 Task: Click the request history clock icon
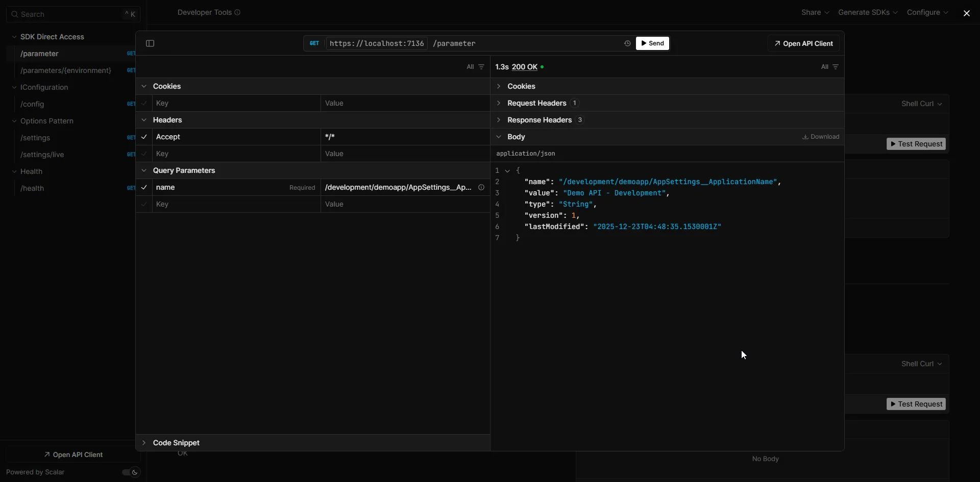coord(626,43)
